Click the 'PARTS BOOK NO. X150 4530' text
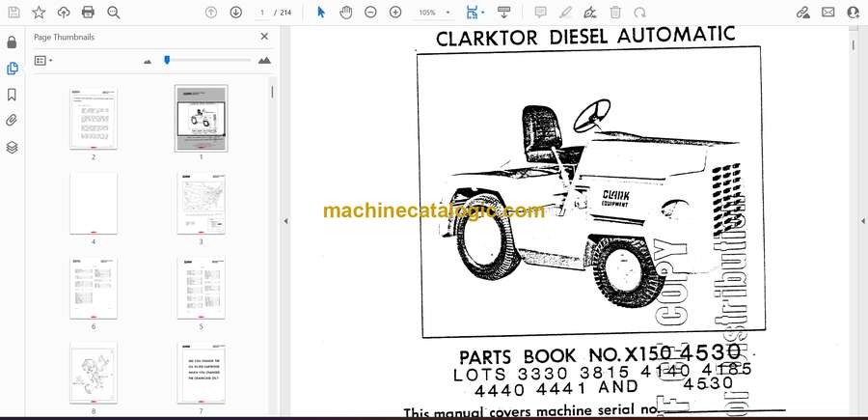This screenshot has width=868, height=420. click(600, 354)
